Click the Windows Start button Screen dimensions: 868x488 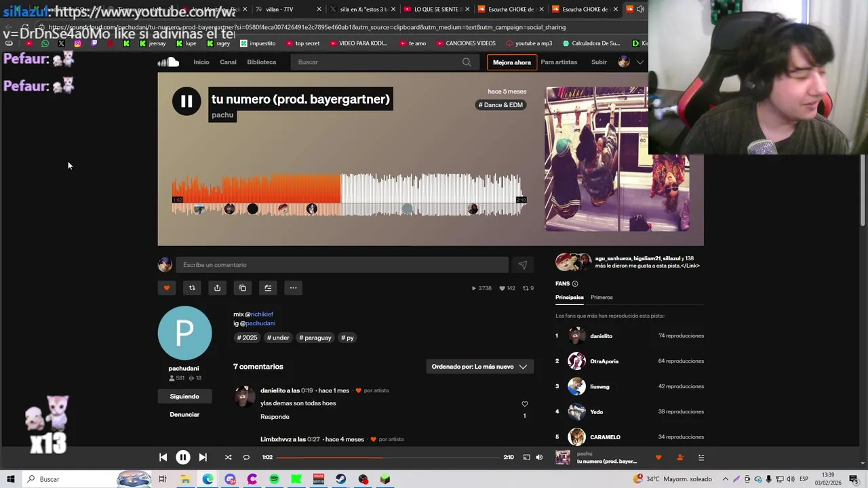pos(11,479)
